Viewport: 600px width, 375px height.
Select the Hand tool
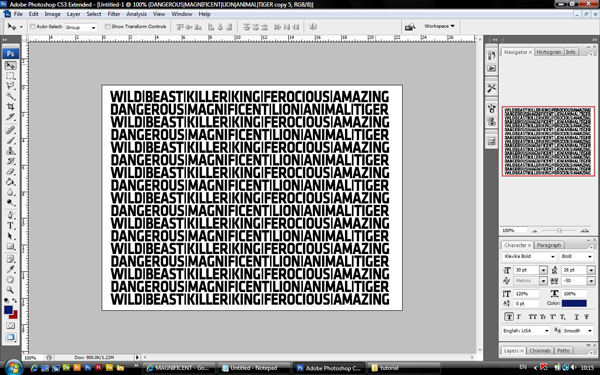pos(10,280)
